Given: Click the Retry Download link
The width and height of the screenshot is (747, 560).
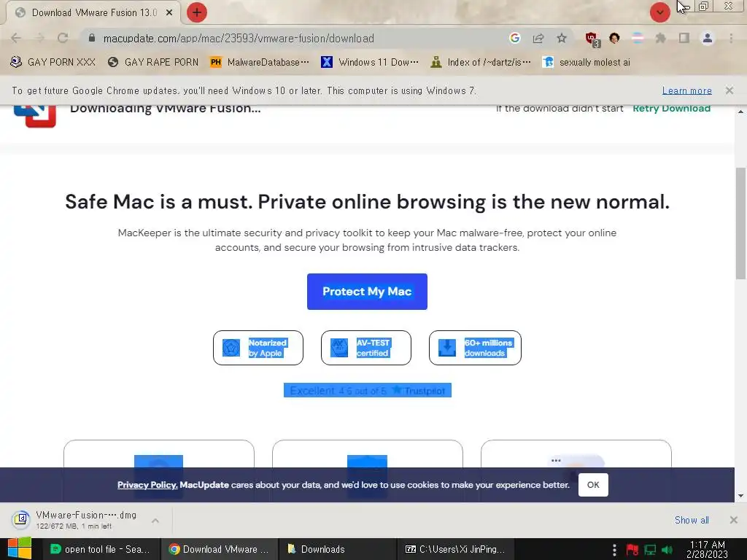Looking at the screenshot, I should tap(671, 109).
